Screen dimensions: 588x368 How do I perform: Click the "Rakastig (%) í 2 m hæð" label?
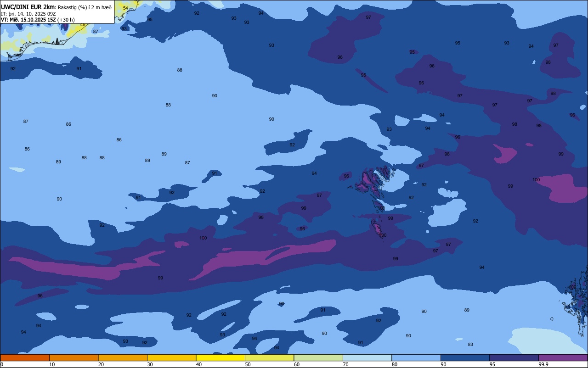pos(85,7)
